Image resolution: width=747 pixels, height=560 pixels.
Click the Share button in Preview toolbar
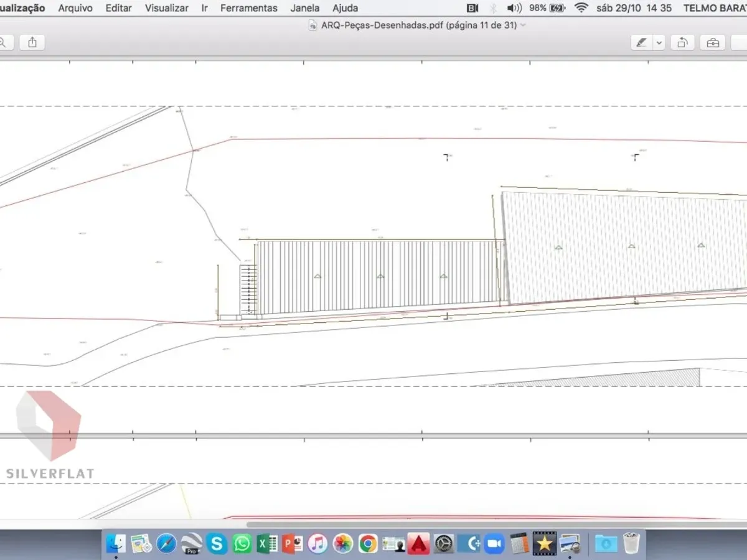32,42
